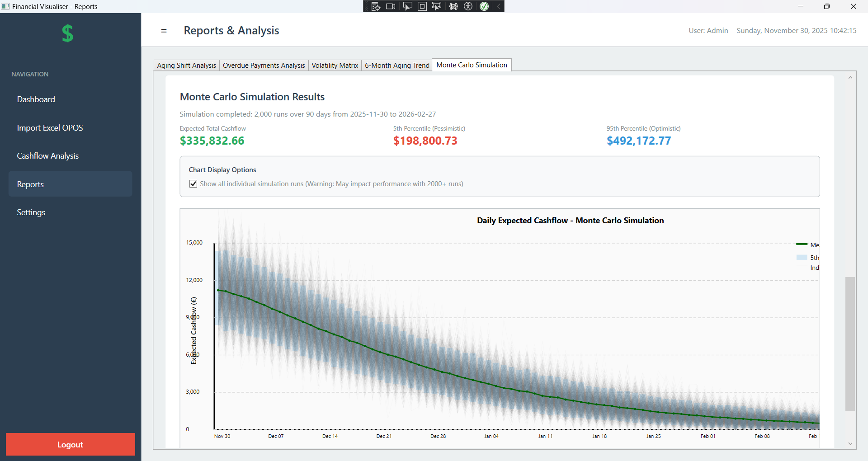Switch to the Aging Shift Analysis tab
Image resolution: width=868 pixels, height=461 pixels.
click(186, 66)
